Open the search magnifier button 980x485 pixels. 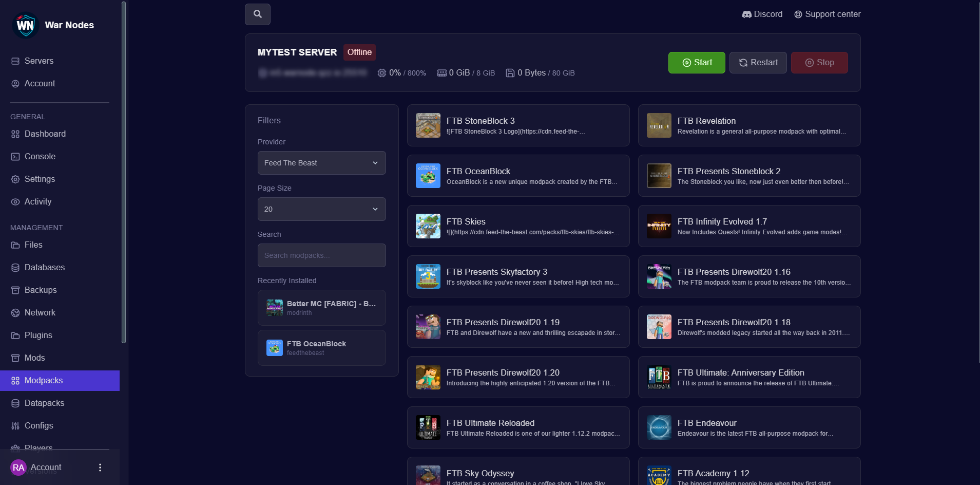pyautogui.click(x=258, y=14)
